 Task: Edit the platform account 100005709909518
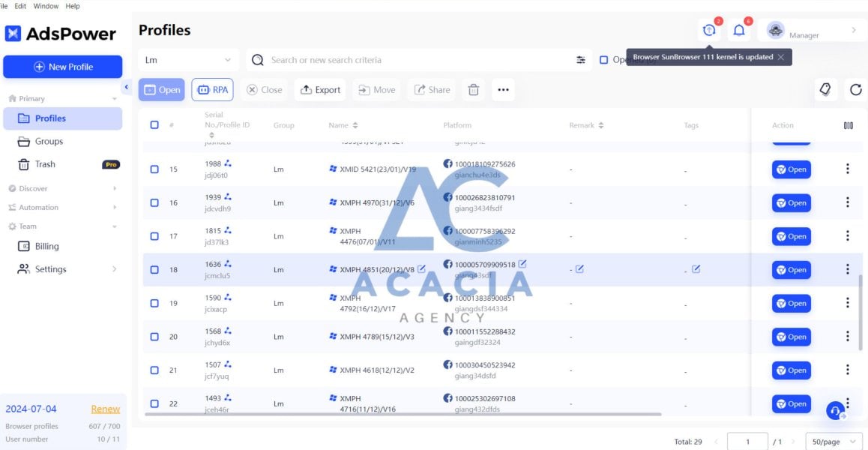point(522,264)
